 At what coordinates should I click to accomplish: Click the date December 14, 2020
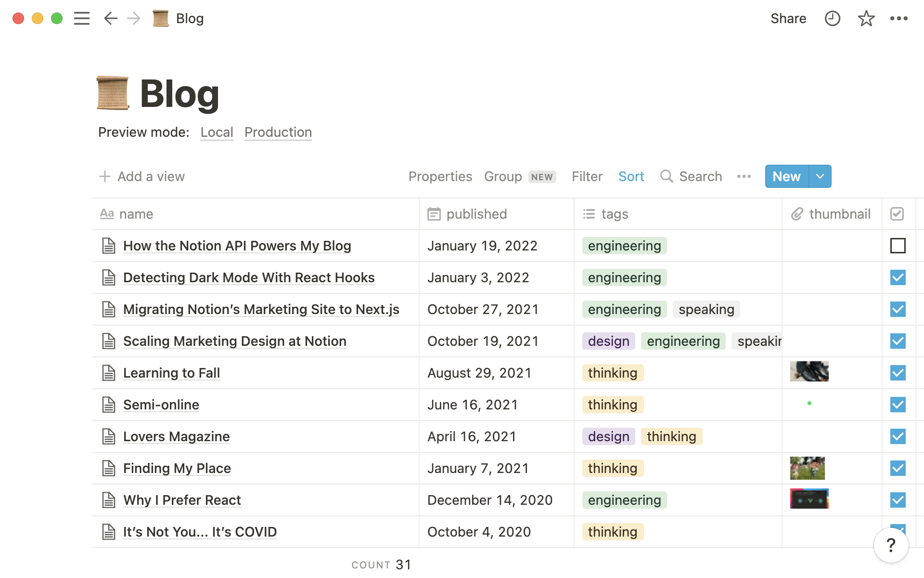[x=490, y=500]
